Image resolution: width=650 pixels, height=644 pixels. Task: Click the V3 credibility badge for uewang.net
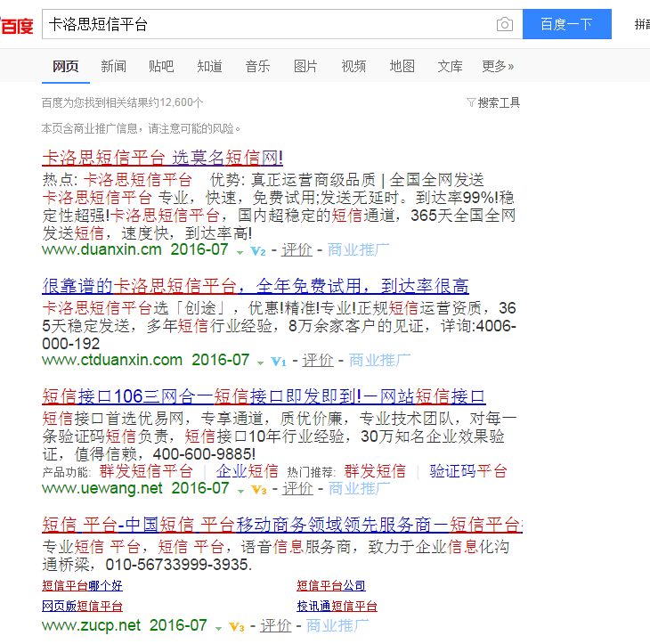point(259,490)
